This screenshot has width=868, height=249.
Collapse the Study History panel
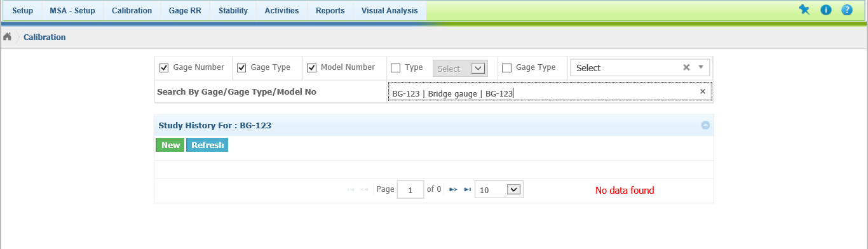coord(705,125)
